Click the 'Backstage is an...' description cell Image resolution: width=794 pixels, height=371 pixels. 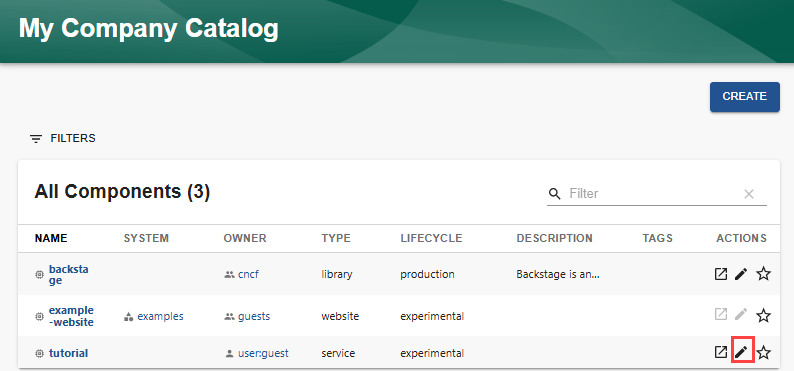(558, 274)
